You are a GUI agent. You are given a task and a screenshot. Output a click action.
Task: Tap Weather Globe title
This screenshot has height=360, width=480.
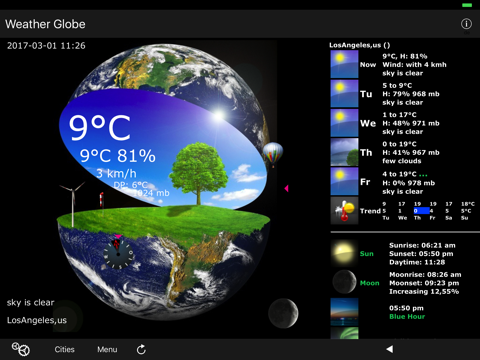click(x=45, y=24)
